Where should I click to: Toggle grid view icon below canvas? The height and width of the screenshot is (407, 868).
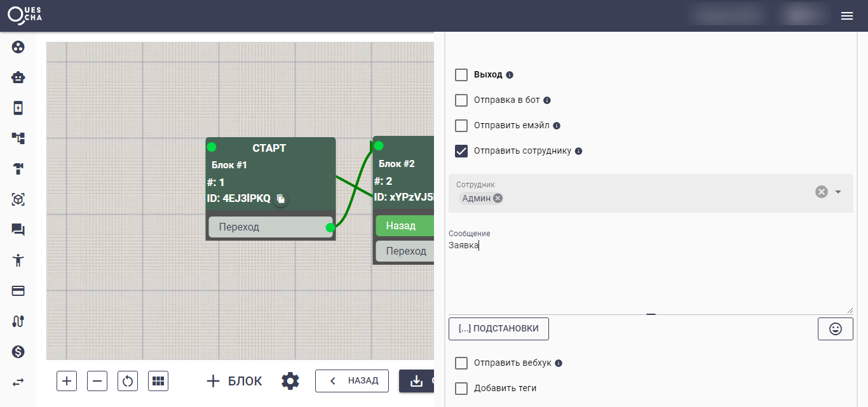click(x=158, y=381)
